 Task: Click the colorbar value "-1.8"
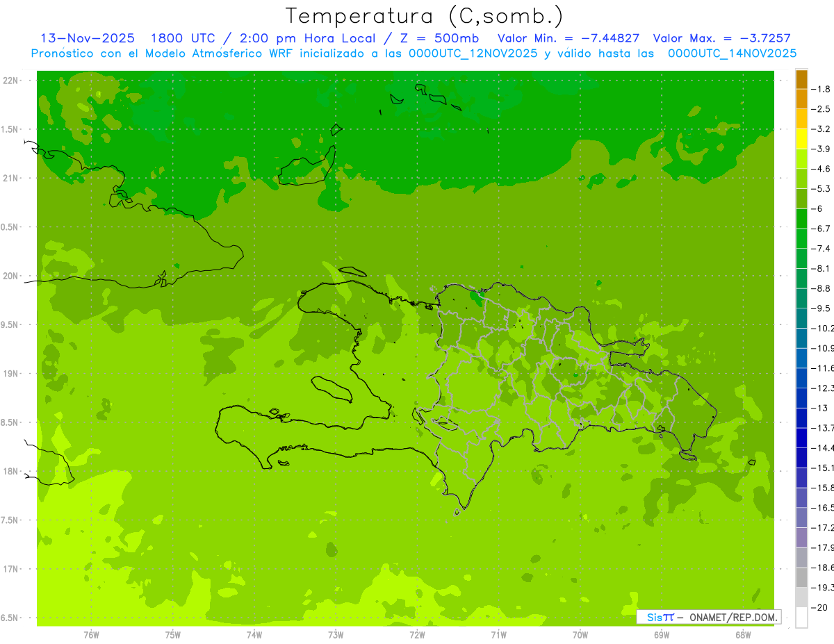point(822,89)
